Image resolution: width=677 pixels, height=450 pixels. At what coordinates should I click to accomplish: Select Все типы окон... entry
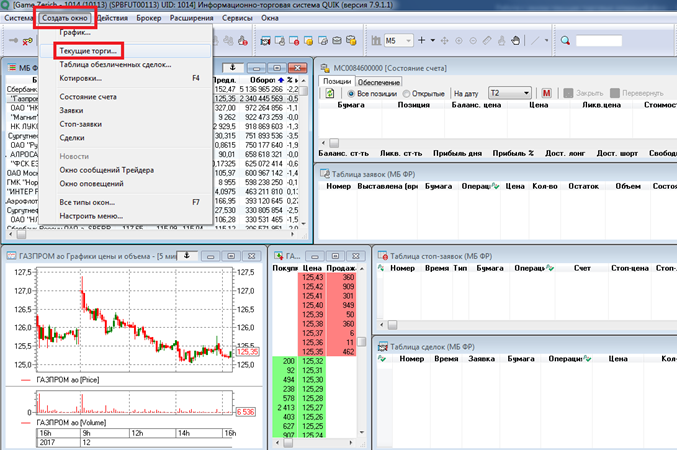click(x=125, y=203)
